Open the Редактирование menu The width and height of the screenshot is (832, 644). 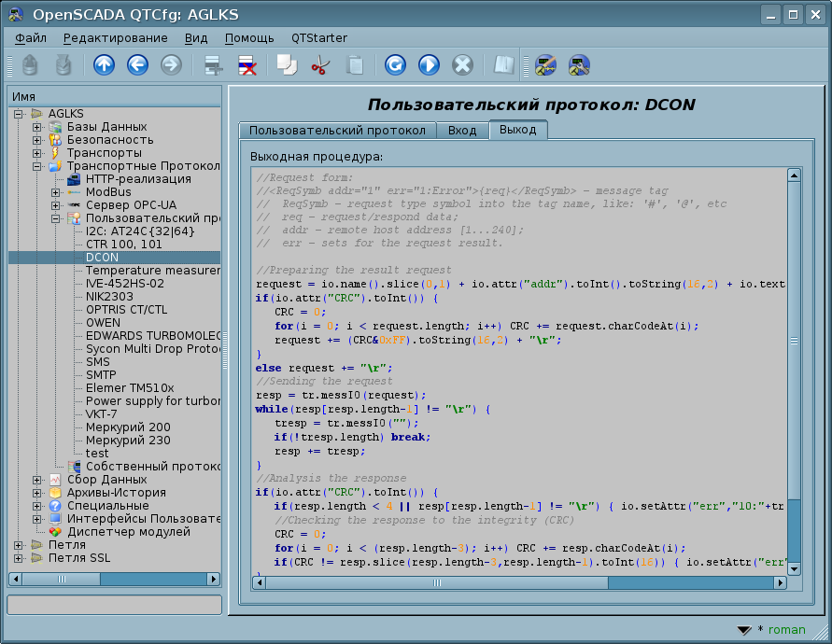click(x=115, y=38)
